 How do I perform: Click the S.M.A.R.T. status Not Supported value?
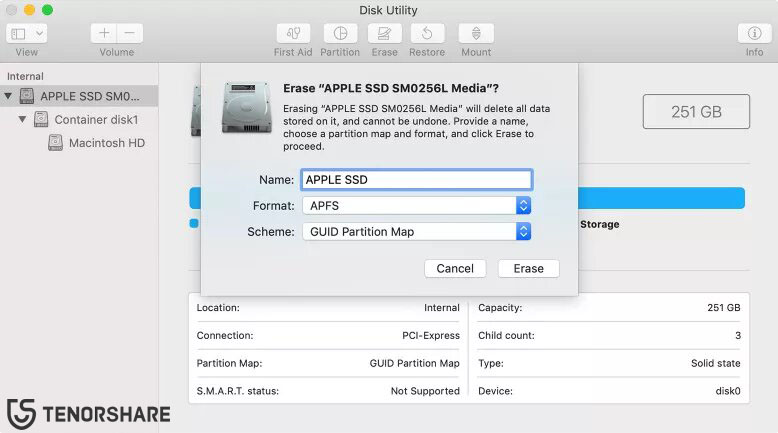425,391
